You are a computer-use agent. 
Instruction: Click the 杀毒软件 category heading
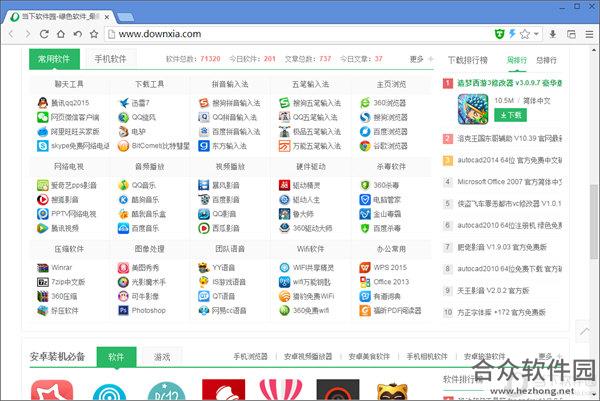click(x=391, y=167)
